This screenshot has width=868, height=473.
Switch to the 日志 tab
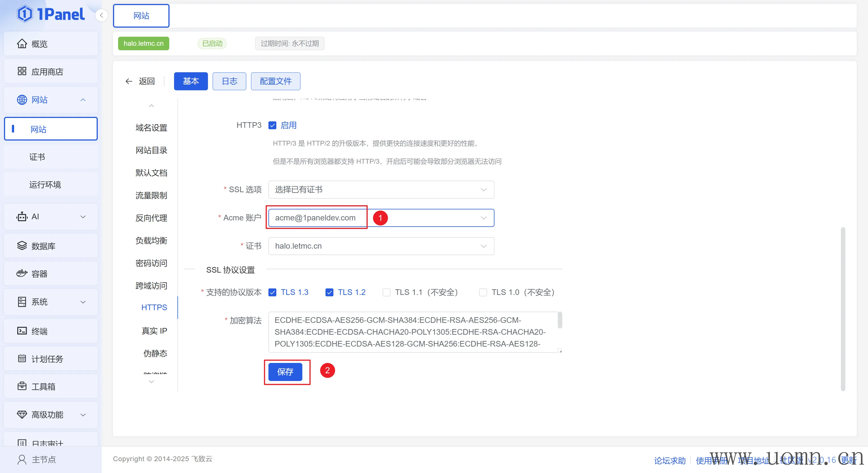click(229, 81)
